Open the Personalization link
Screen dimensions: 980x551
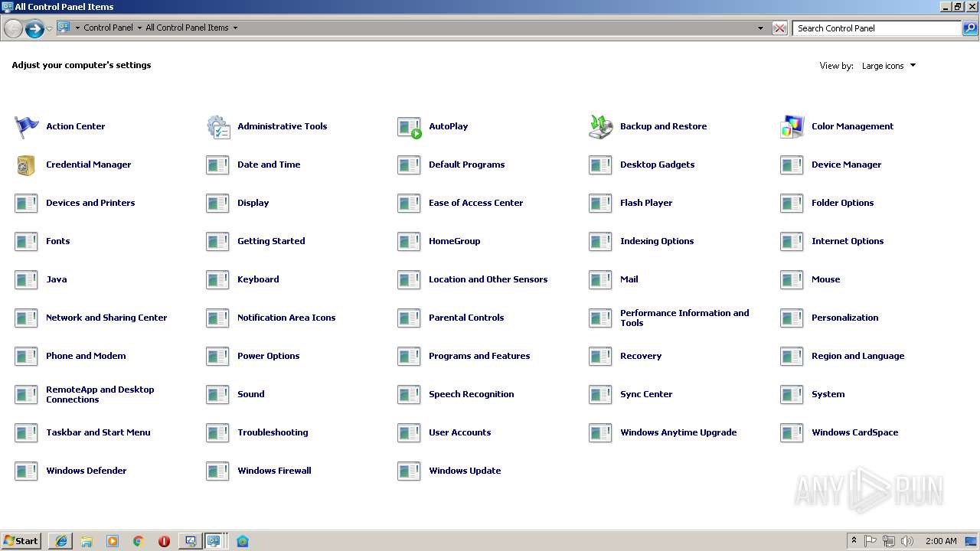pos(844,318)
